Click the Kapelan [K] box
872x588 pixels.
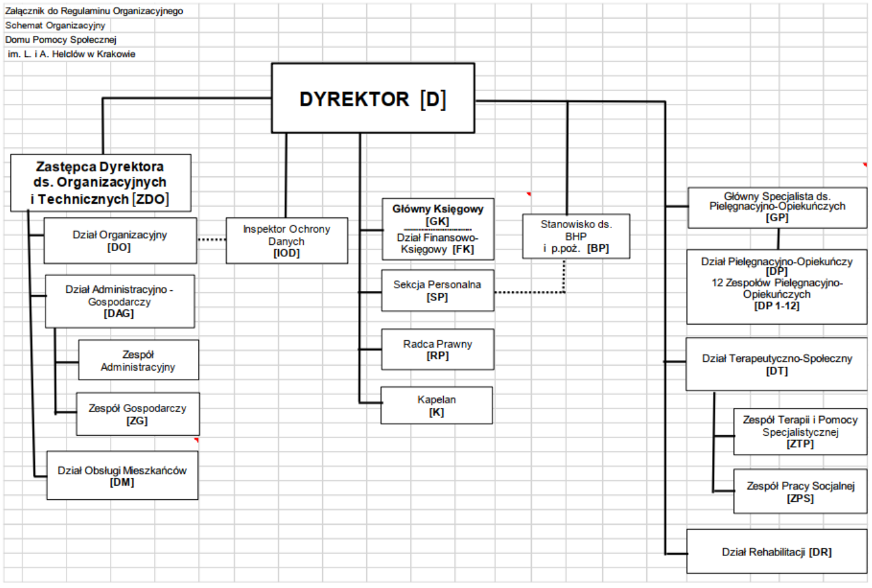437,406
